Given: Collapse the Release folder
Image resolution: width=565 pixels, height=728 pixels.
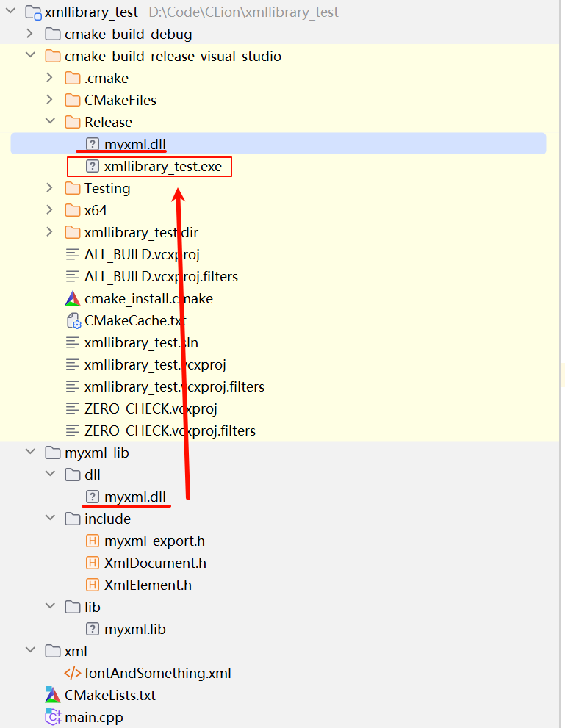Looking at the screenshot, I should coord(50,121).
